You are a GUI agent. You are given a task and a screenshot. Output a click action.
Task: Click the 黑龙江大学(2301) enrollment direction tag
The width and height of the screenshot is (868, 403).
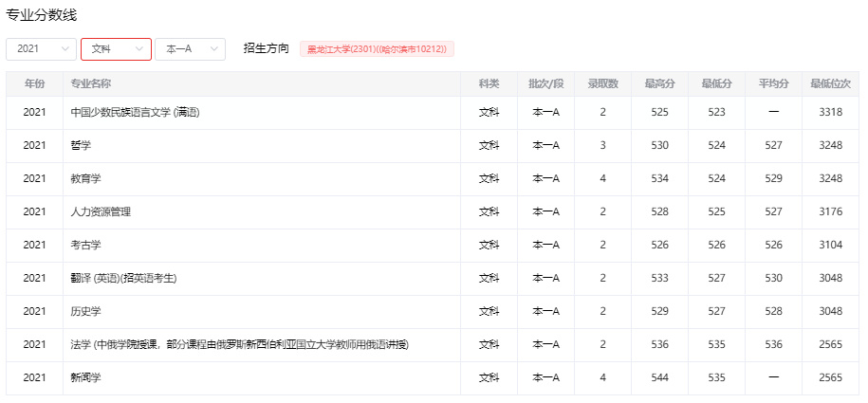(x=377, y=49)
